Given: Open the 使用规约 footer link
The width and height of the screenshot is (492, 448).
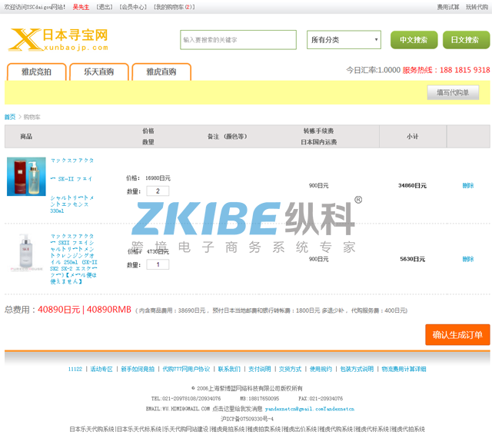Looking at the screenshot, I should pyautogui.click(x=321, y=369).
